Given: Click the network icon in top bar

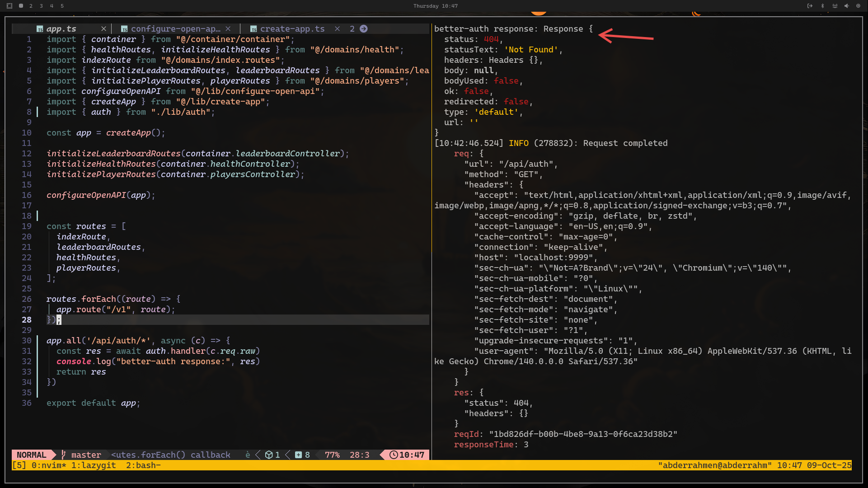Looking at the screenshot, I should coord(835,6).
